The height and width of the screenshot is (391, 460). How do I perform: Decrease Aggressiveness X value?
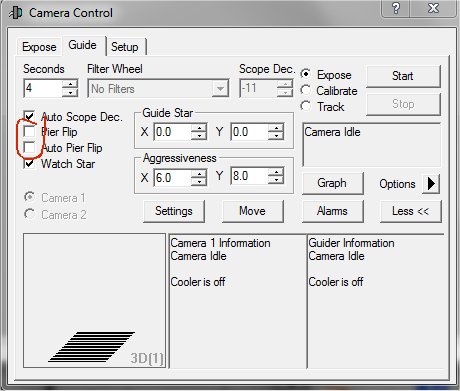pos(199,181)
